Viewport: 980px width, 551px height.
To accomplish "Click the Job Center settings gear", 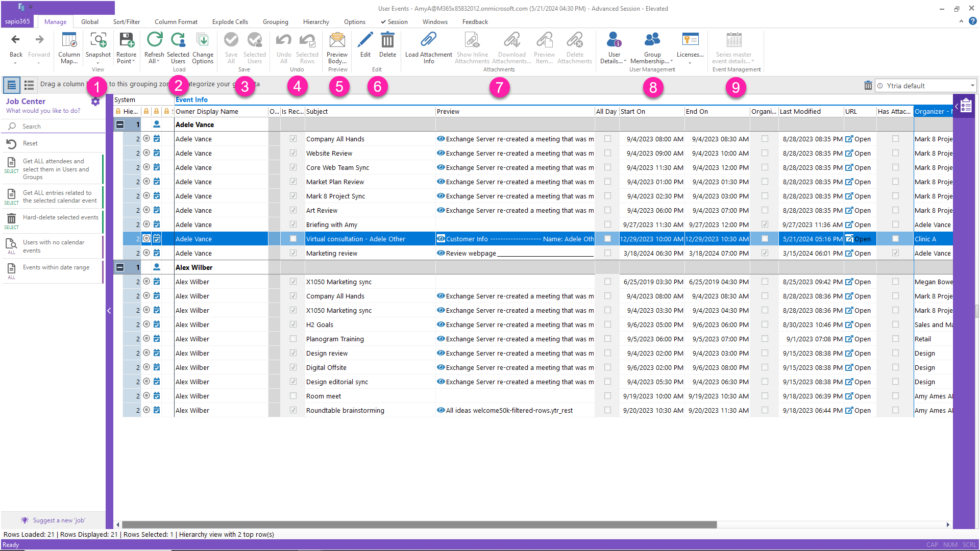I will point(95,101).
